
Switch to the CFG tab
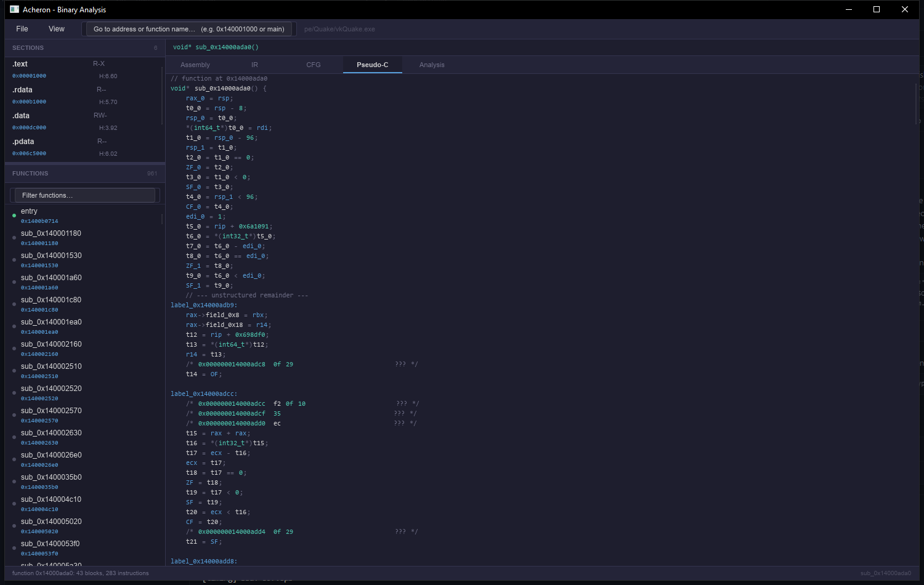point(314,65)
